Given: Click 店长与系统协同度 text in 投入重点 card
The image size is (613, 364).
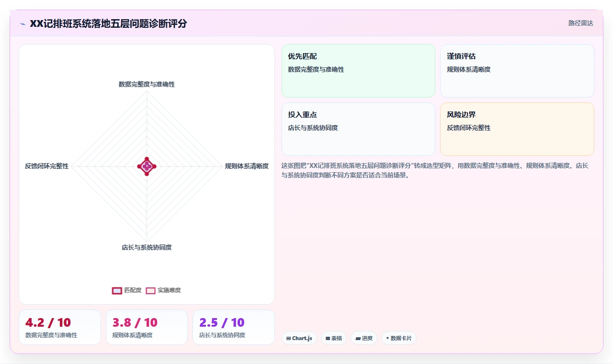Looking at the screenshot, I should point(313,128).
